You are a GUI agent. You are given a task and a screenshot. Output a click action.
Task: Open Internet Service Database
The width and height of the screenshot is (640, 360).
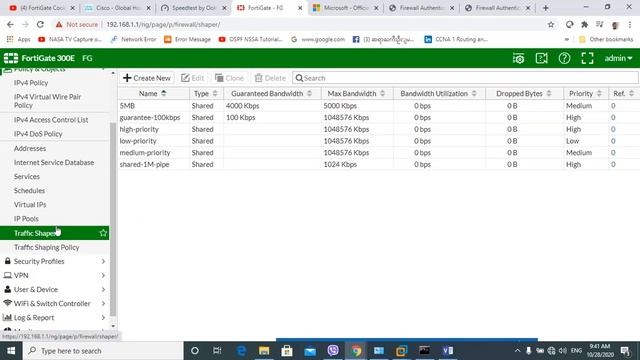pyautogui.click(x=54, y=162)
